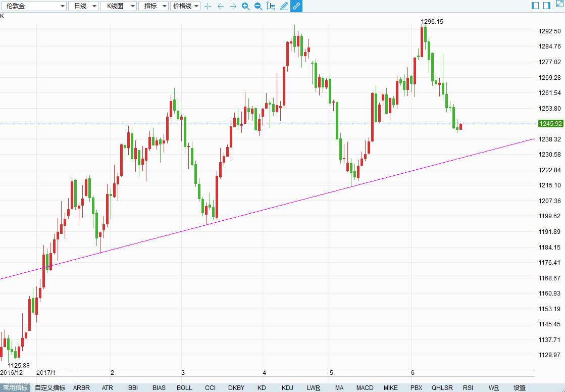Click the 1215.10 price axis value
The height and width of the screenshot is (392, 565).
(x=549, y=185)
